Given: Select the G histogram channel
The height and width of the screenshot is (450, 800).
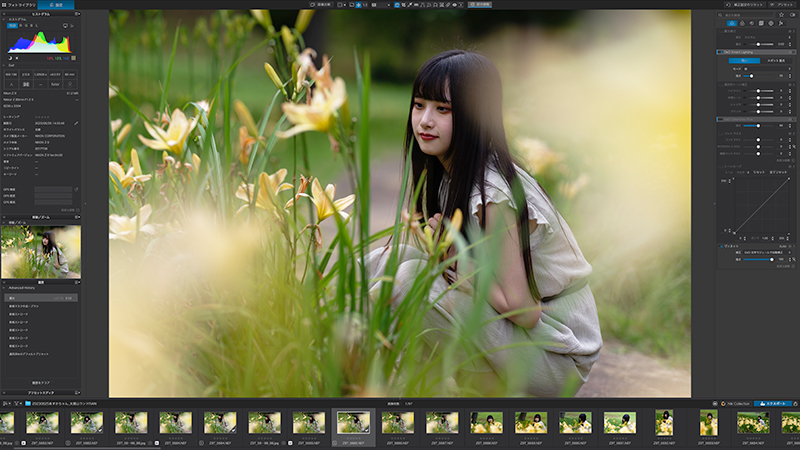Looking at the screenshot, I should [26, 26].
